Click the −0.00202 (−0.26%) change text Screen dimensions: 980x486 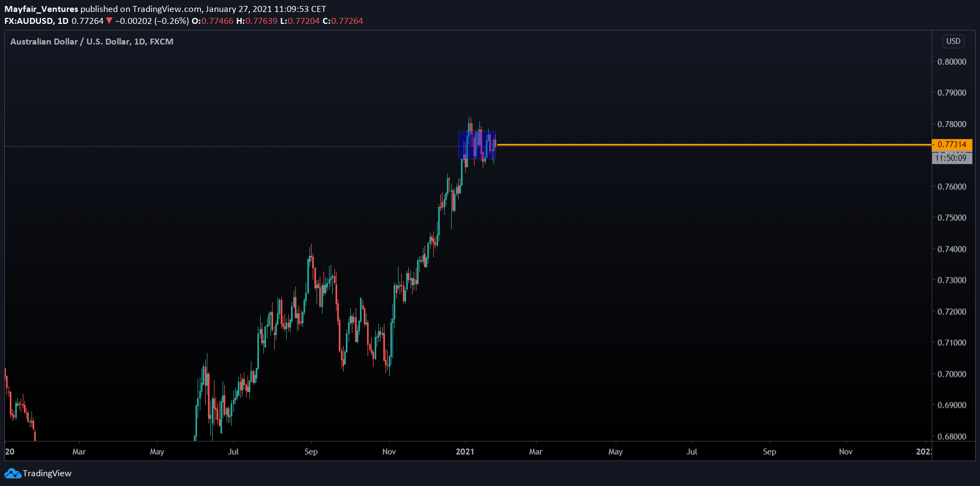[152, 21]
